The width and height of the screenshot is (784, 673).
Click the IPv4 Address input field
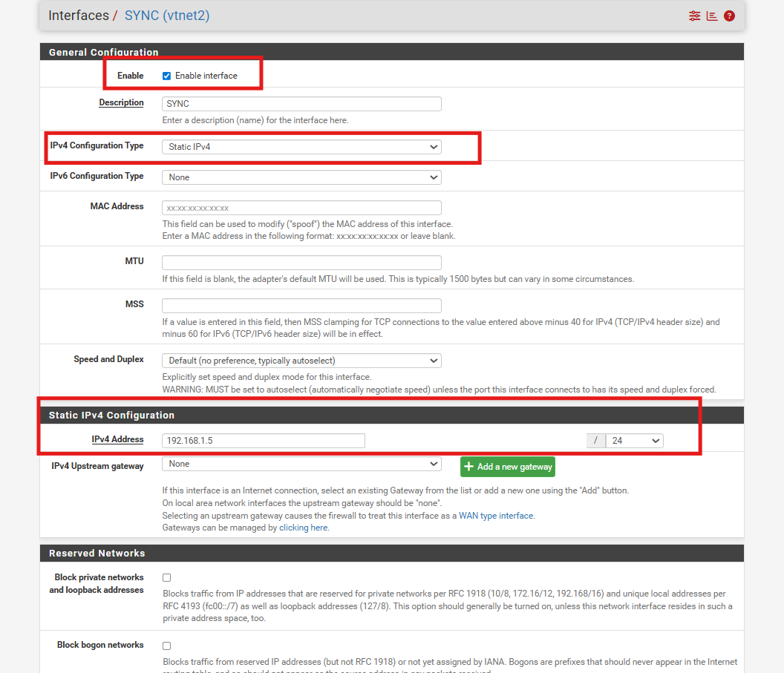pos(264,441)
